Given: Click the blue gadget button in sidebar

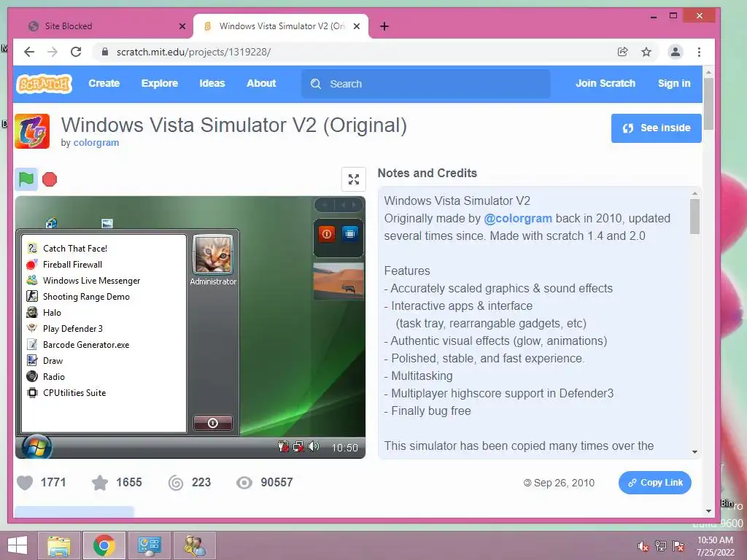Looking at the screenshot, I should point(350,234).
